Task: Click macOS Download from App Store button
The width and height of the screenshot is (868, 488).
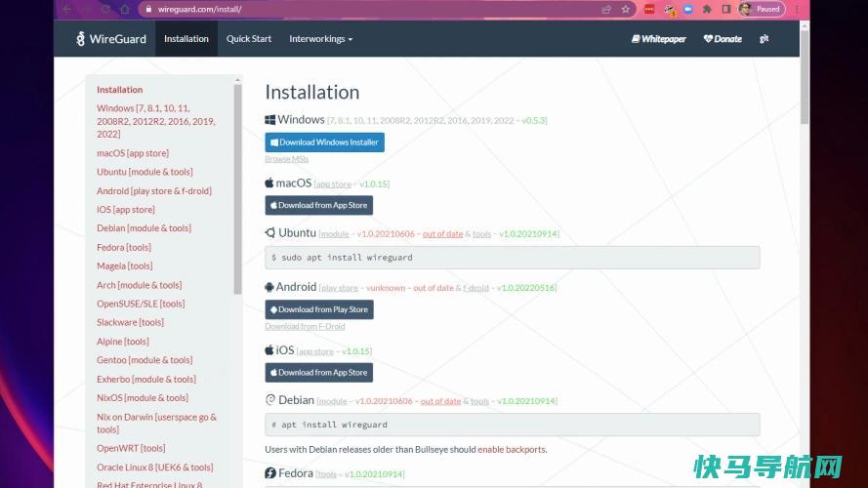Action: [319, 205]
